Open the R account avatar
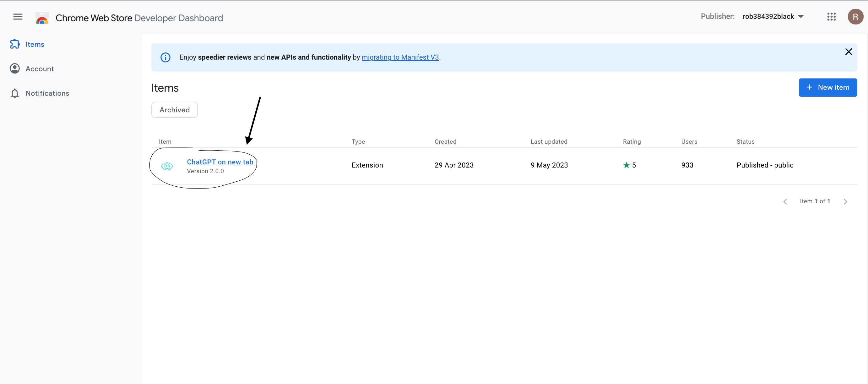This screenshot has height=384, width=868. (x=855, y=17)
